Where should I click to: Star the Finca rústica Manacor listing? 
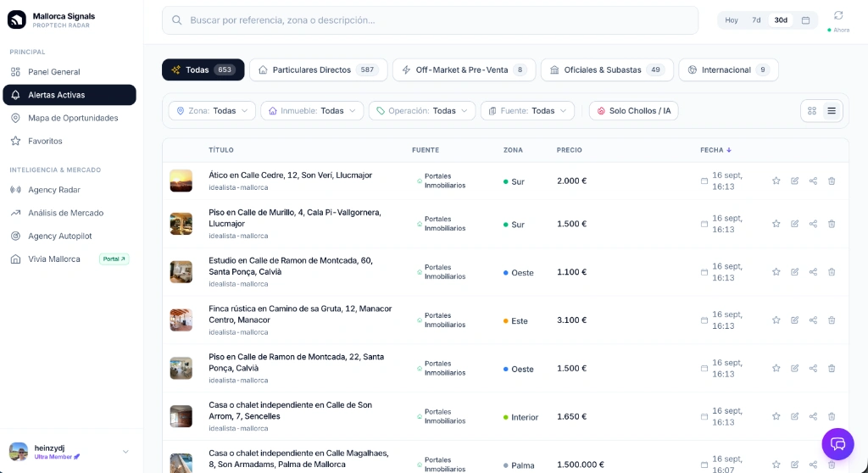click(776, 320)
